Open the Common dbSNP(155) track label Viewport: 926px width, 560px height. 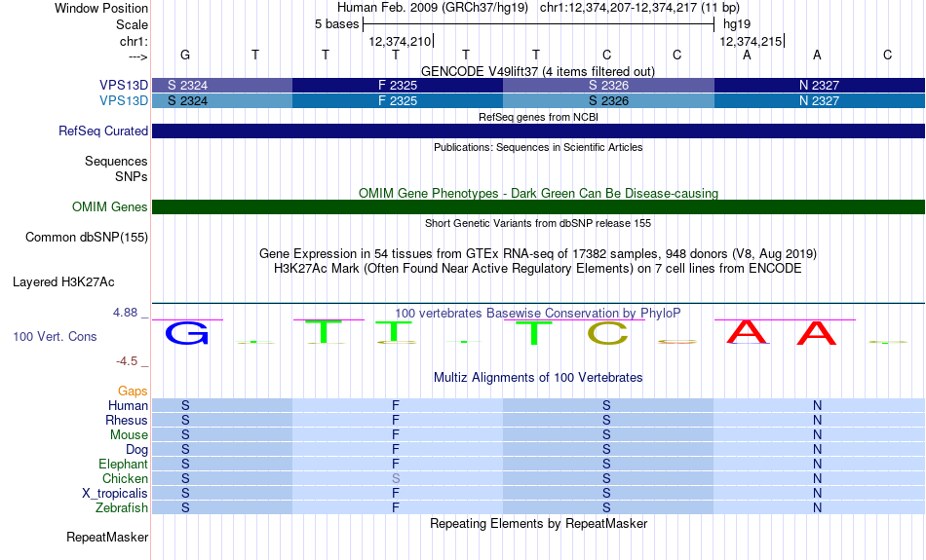click(86, 238)
